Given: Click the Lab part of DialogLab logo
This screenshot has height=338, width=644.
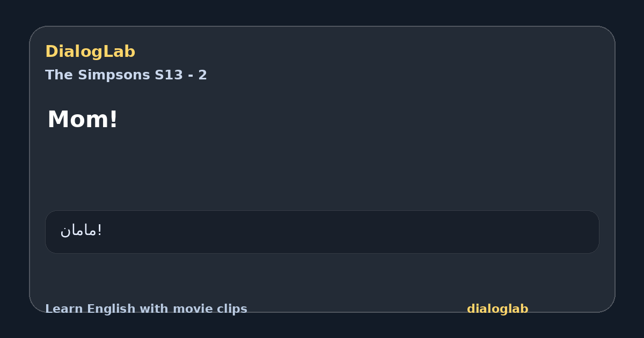Looking at the screenshot, I should pyautogui.click(x=120, y=52).
